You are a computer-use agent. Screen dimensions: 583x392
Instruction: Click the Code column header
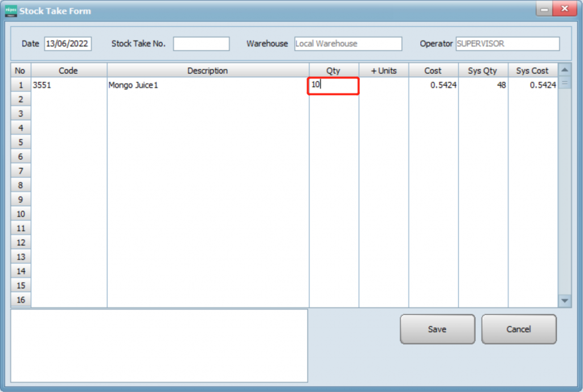tap(68, 71)
